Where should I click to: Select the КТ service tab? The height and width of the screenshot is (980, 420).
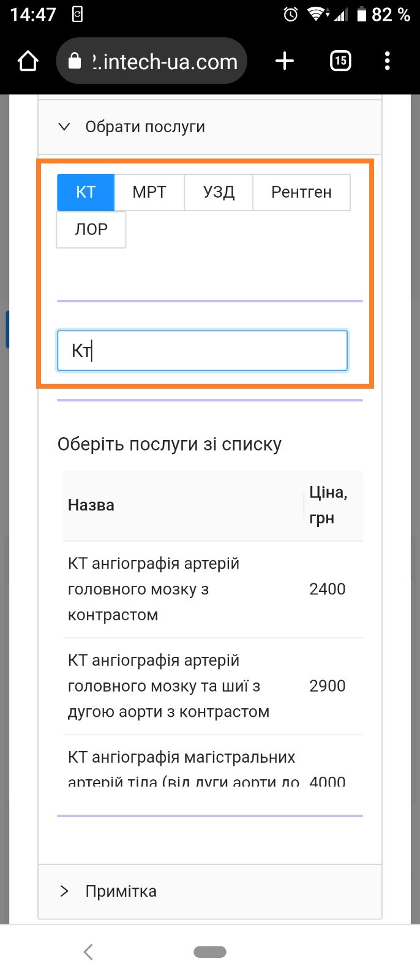(x=86, y=192)
